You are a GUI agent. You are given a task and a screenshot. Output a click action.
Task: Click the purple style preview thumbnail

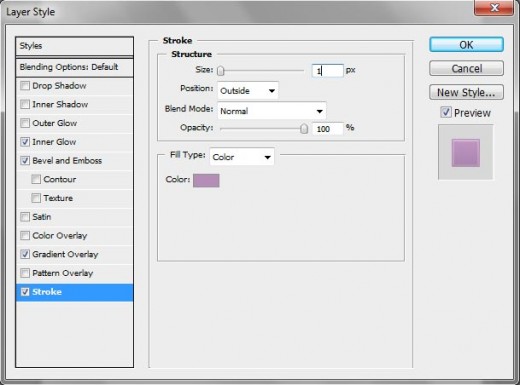coord(466,153)
